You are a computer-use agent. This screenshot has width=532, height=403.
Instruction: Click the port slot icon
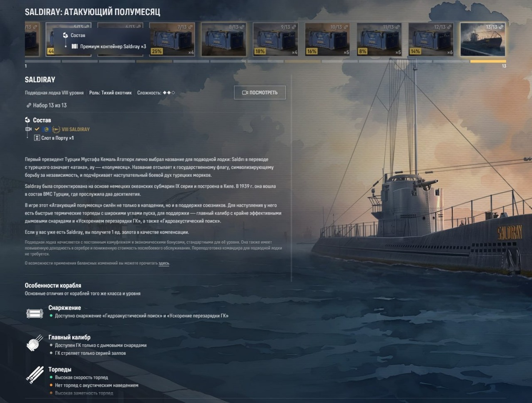[37, 138]
